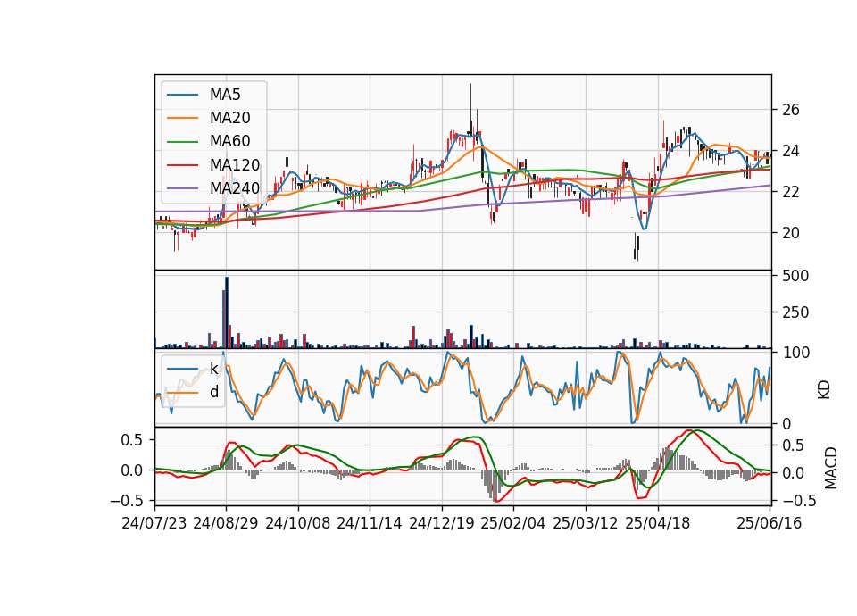This screenshot has width=857, height=616.
Task: Click the 24/08/29 date axis label
Action: (226, 523)
